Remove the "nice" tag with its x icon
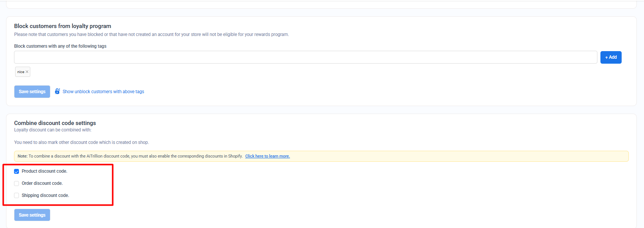 tap(27, 72)
